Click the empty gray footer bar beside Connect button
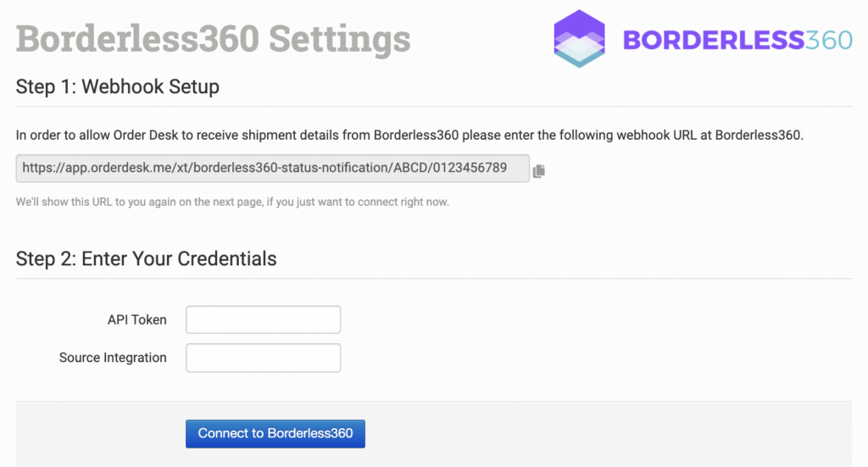The width and height of the screenshot is (868, 467). pos(593,433)
